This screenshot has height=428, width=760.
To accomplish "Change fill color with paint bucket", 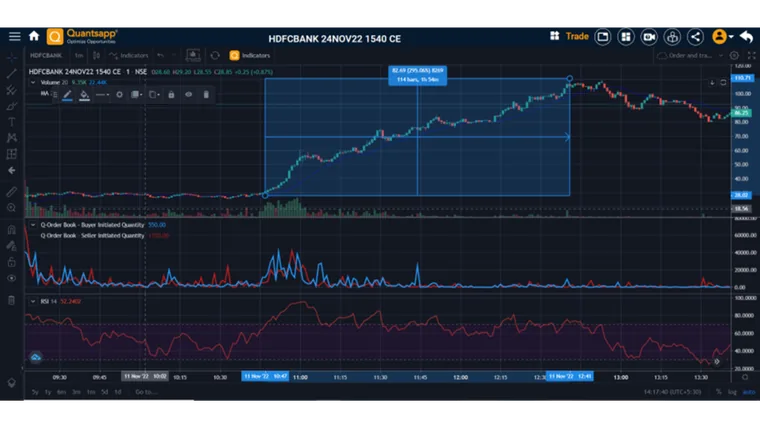I will click(84, 95).
